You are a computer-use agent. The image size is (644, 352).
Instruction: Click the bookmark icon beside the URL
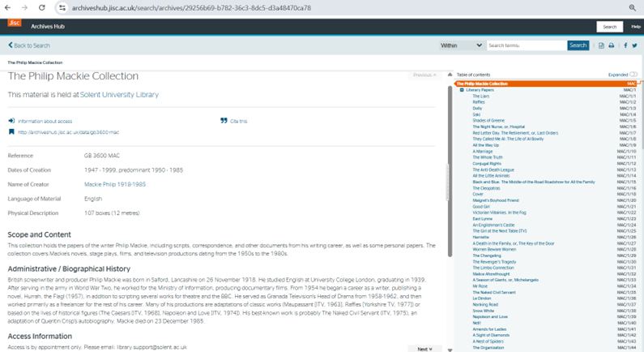coord(11,132)
